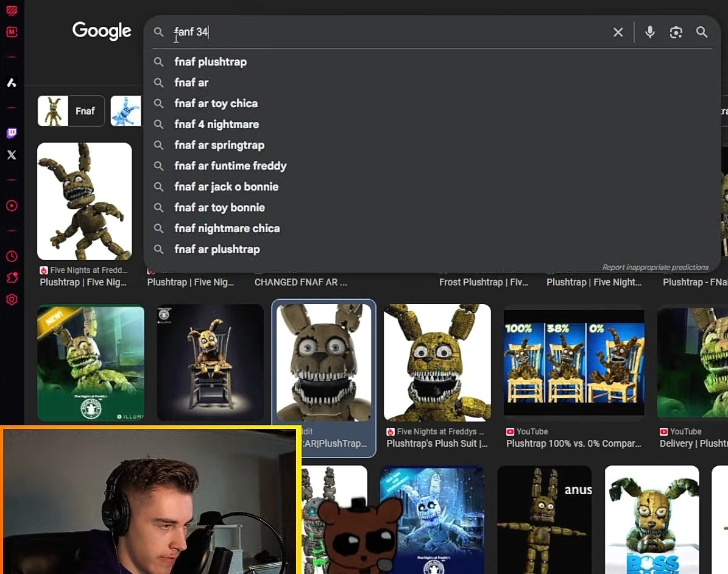Open green NEW! Plushtrap thumbnail
This screenshot has height=574, width=728.
(x=91, y=363)
